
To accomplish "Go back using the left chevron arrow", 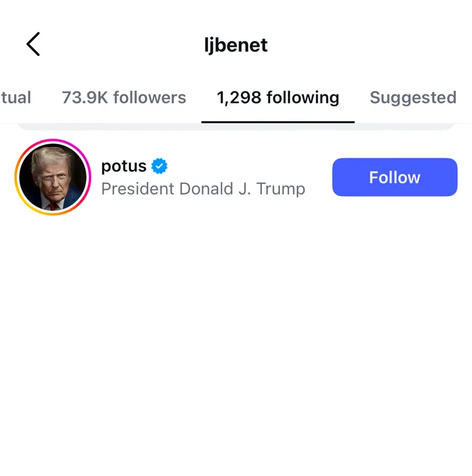I will point(33,44).
